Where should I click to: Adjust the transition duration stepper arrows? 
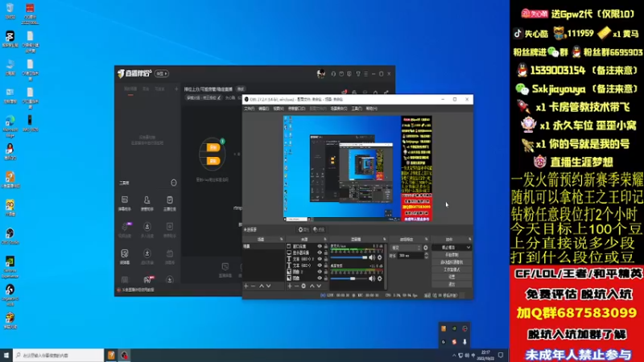[426, 255]
